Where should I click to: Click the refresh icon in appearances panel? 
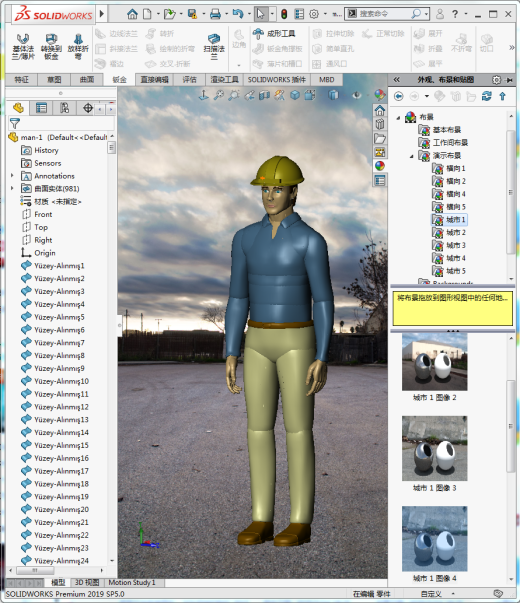coord(487,96)
